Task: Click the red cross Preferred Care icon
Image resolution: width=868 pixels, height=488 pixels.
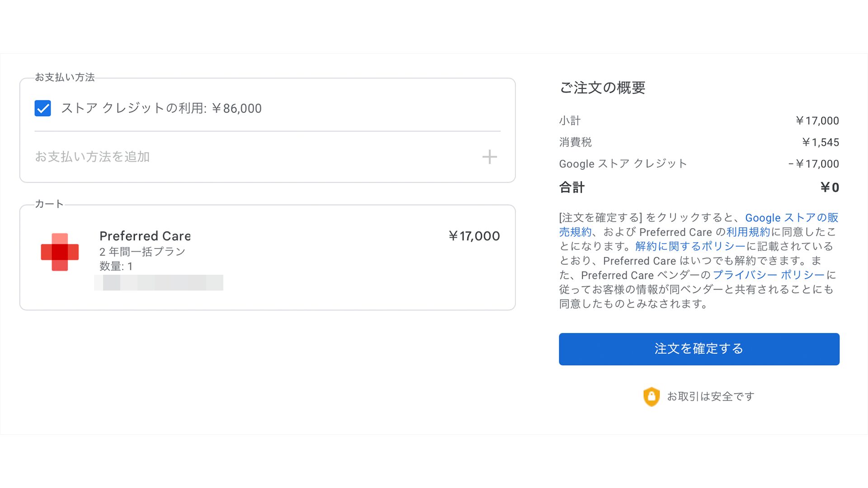Action: click(60, 252)
